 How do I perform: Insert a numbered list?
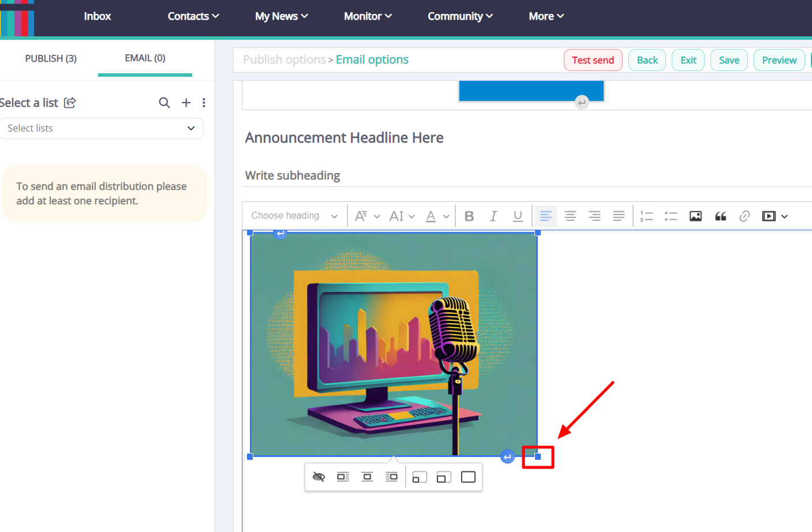646,216
